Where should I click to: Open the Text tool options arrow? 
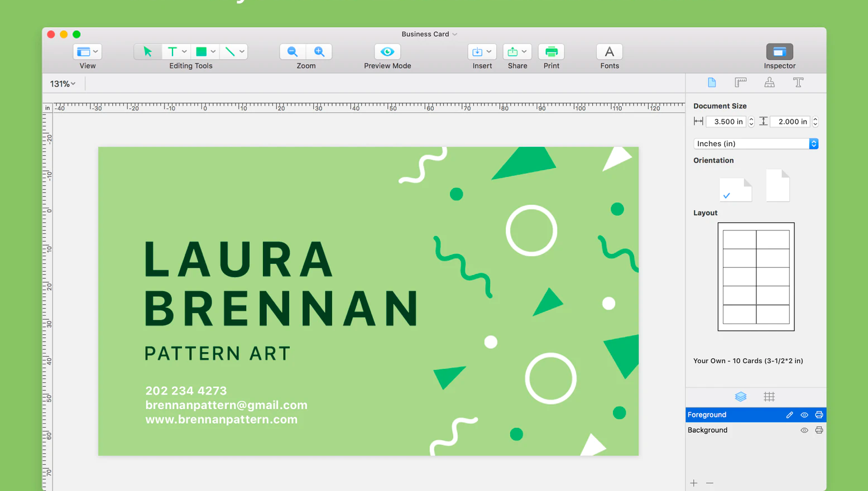(x=184, y=51)
